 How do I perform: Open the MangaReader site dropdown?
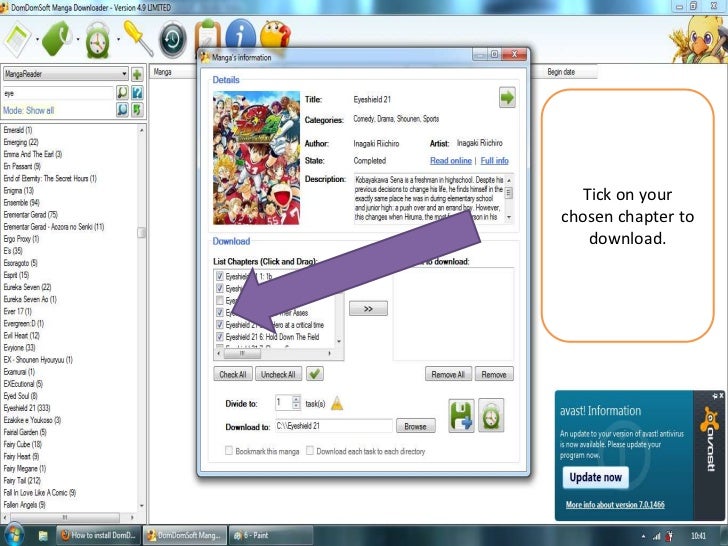pos(65,74)
